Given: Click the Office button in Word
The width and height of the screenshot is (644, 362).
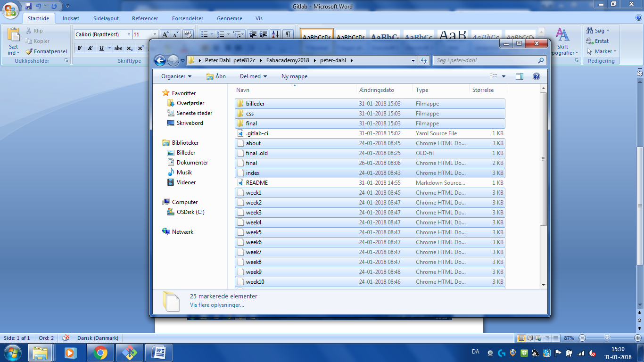Looking at the screenshot, I should coord(10,9).
